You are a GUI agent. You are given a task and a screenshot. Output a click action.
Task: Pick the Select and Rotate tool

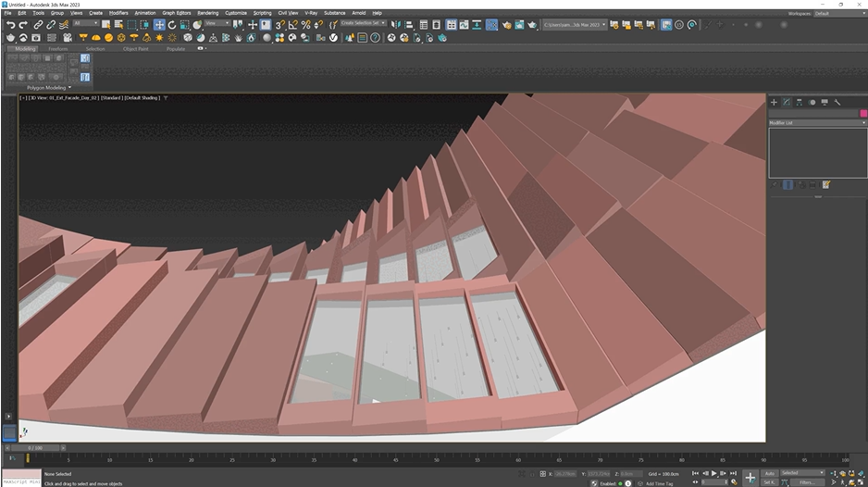[172, 25]
